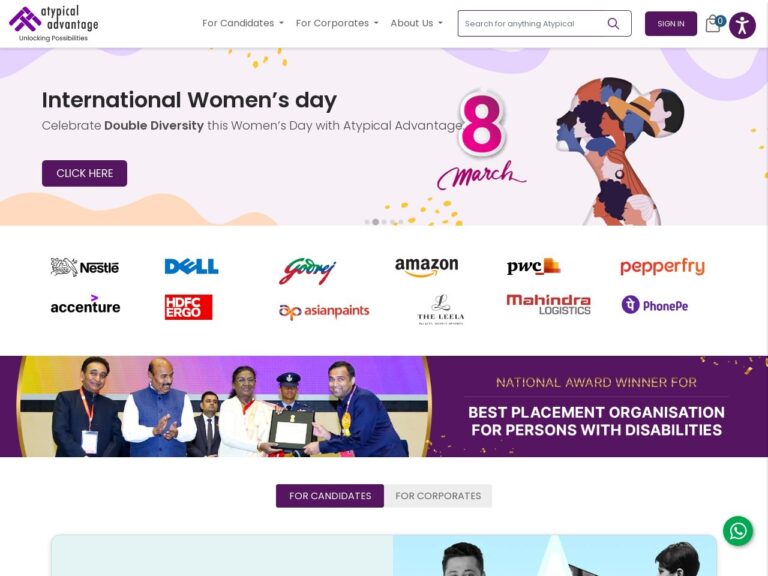Select the FOR CANDIDATES tab
Viewport: 768px width, 576px height.
click(x=330, y=496)
